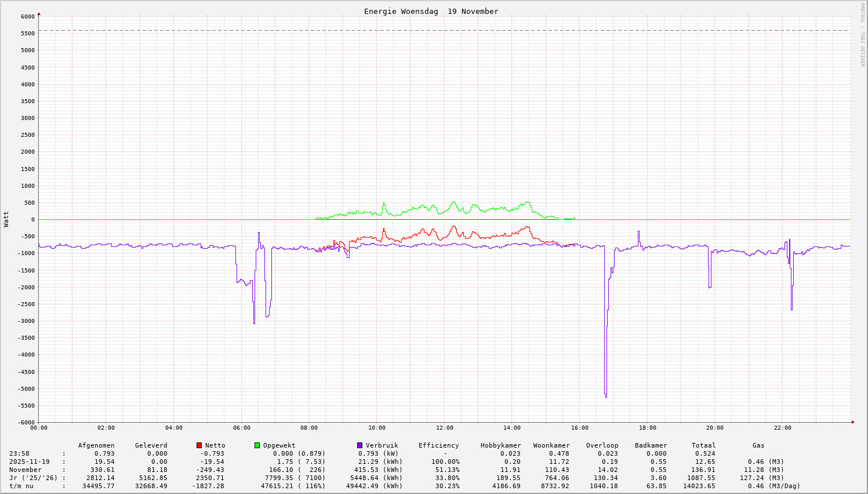This screenshot has width=868, height=494.
Task: Click the 5500 tick label on the y-axis
Action: (26, 33)
